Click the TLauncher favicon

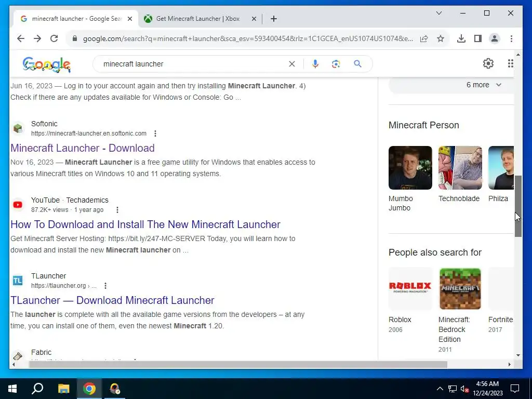pos(18,281)
